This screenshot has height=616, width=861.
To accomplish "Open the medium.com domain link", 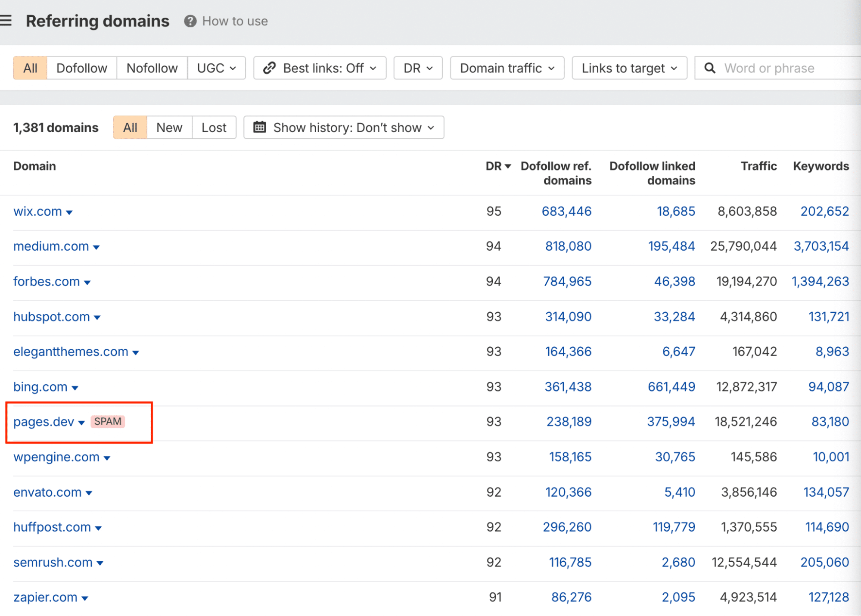I will point(51,246).
